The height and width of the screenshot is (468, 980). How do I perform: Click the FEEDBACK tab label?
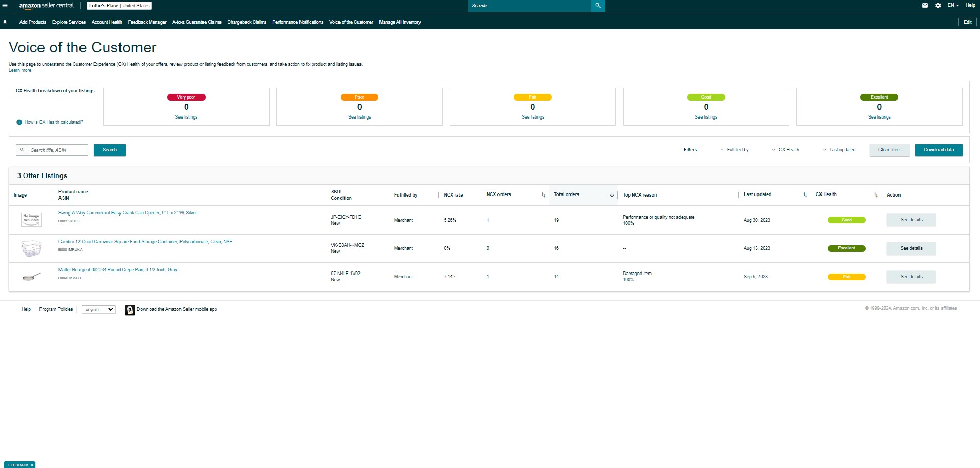click(18, 465)
